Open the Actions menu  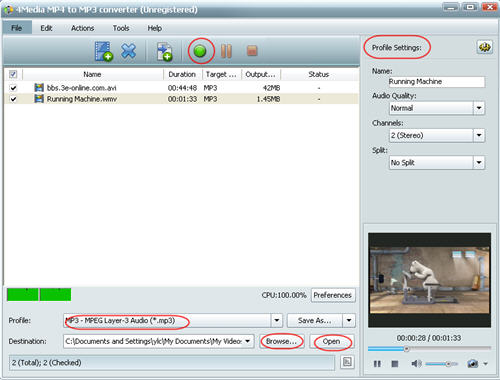(82, 28)
